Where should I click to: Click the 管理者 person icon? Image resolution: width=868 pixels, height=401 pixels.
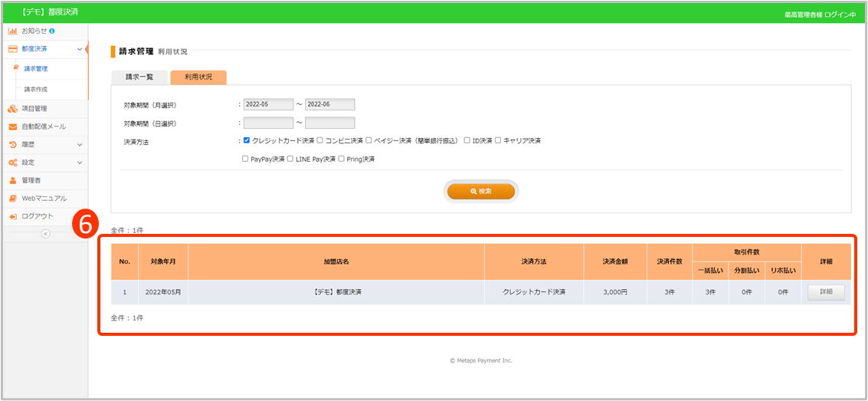coord(13,180)
